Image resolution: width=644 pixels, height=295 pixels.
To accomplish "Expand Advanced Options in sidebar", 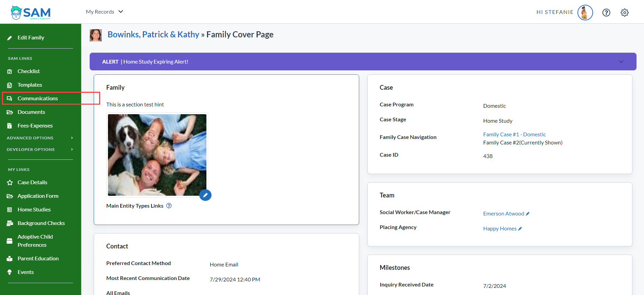I will coord(40,138).
